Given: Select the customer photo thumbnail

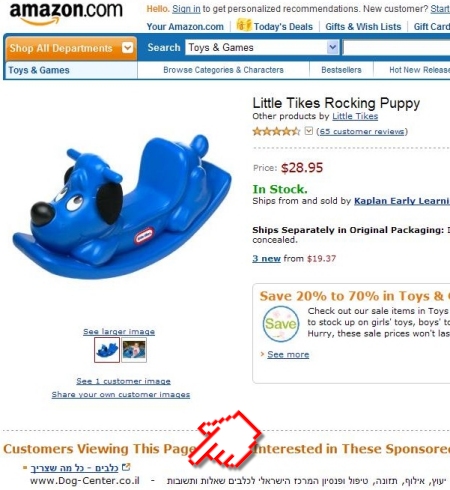Looking at the screenshot, I should [x=134, y=350].
